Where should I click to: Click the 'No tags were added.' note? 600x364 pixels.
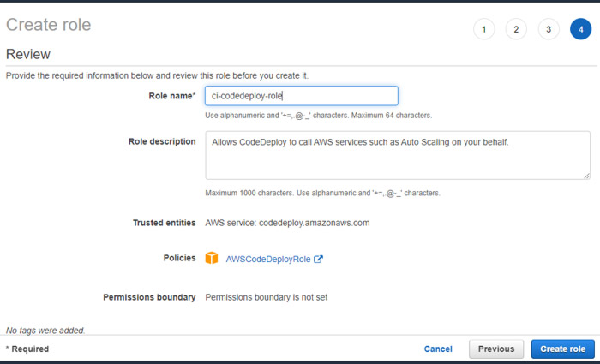[45, 331]
